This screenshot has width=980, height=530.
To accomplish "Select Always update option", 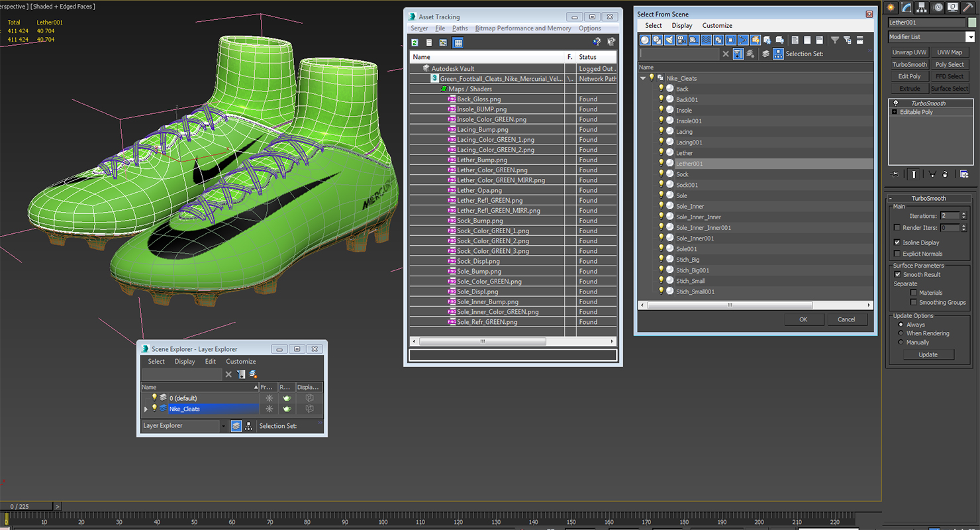I will click(901, 325).
